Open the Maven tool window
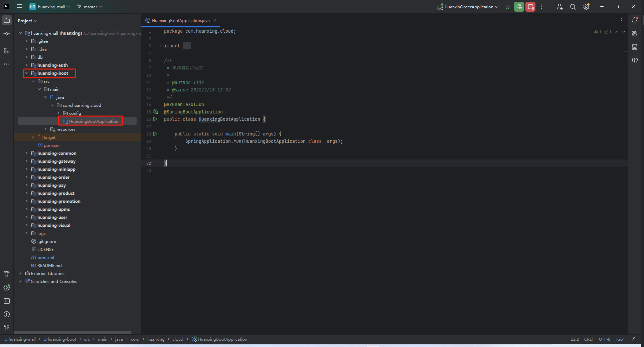The width and height of the screenshot is (644, 347). tap(635, 60)
